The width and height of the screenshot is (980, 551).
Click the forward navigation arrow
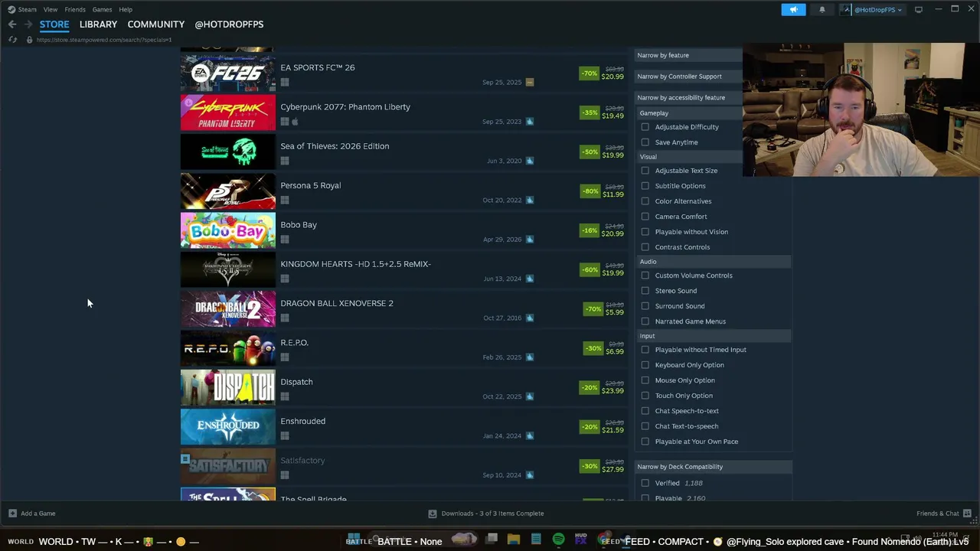coord(28,24)
